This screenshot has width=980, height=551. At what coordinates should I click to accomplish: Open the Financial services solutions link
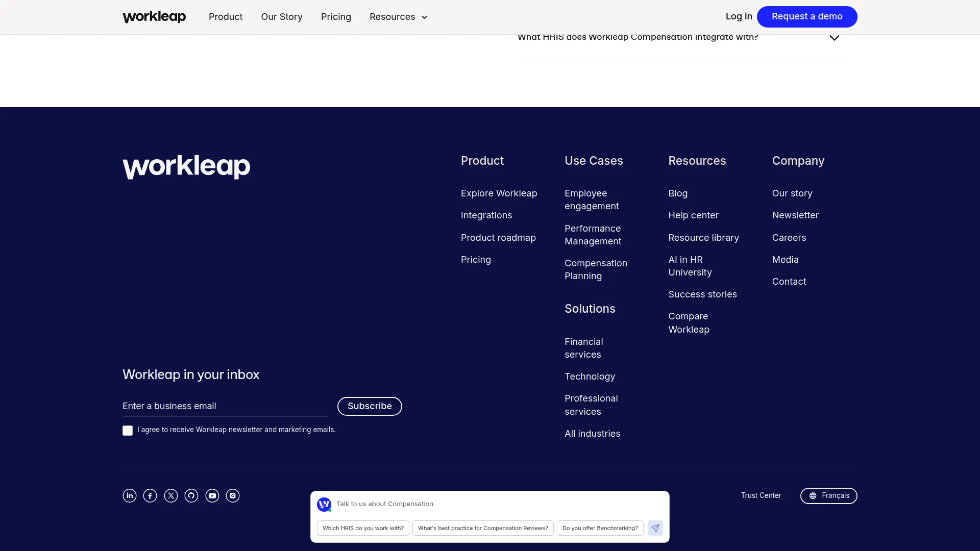[584, 348]
